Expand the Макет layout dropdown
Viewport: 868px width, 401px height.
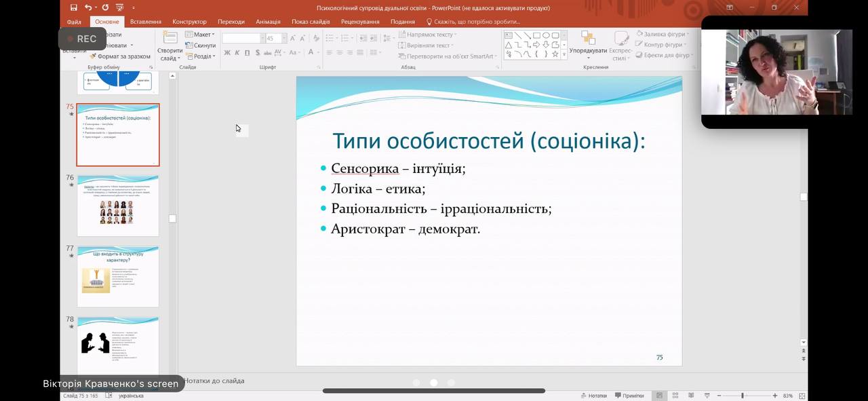tap(200, 35)
